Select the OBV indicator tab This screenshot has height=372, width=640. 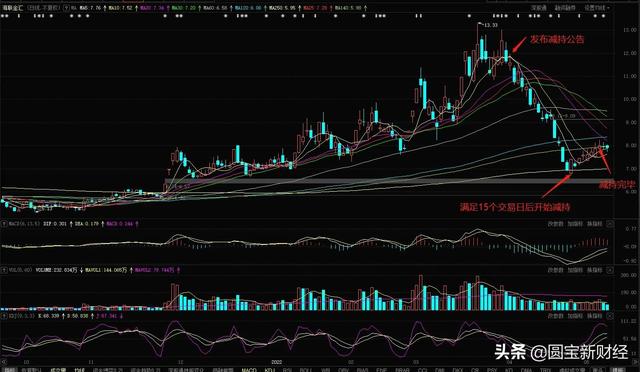pyautogui.click(x=344, y=370)
